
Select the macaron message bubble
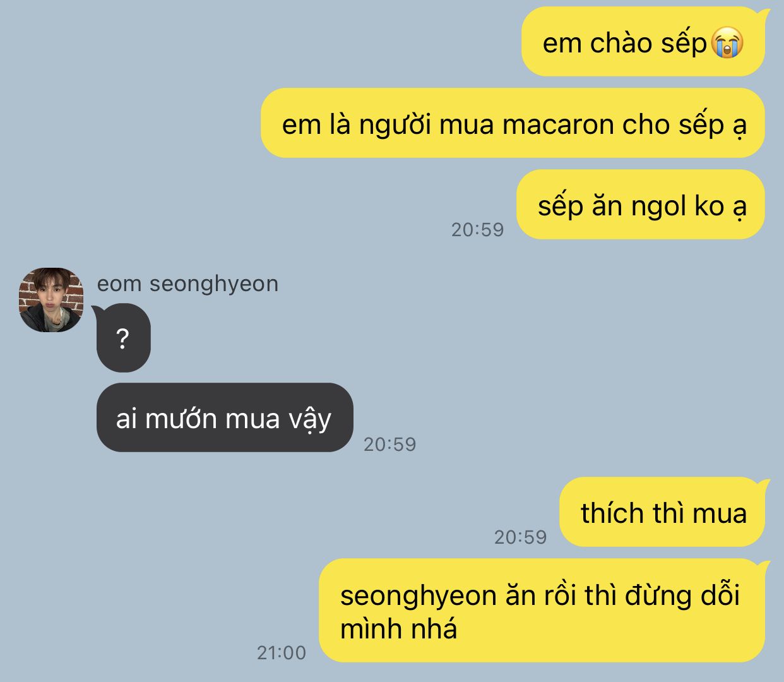(513, 123)
